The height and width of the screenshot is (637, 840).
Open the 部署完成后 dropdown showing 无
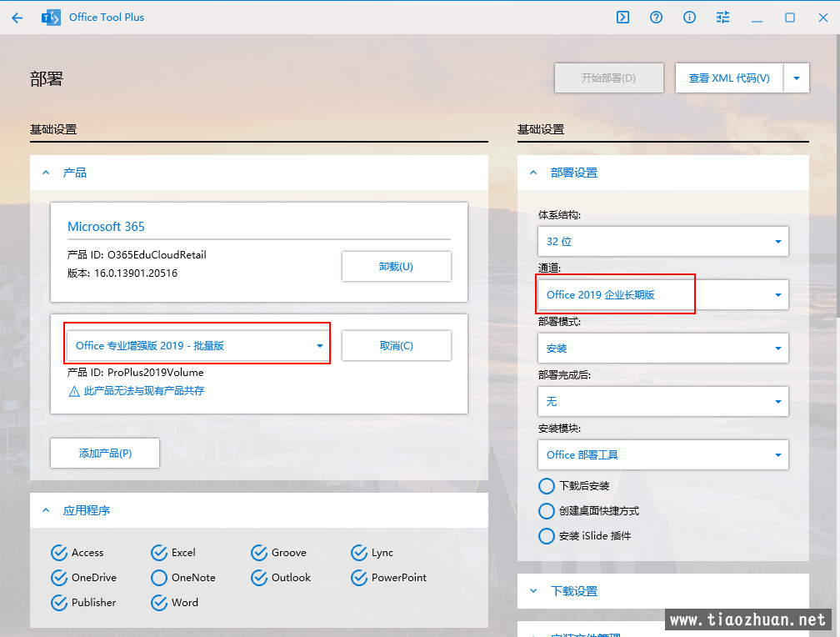(663, 401)
